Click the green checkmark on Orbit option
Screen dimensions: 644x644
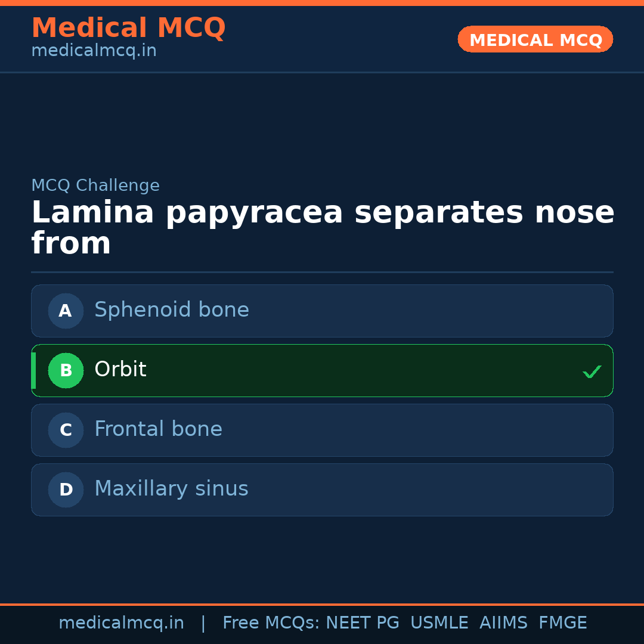(x=592, y=371)
